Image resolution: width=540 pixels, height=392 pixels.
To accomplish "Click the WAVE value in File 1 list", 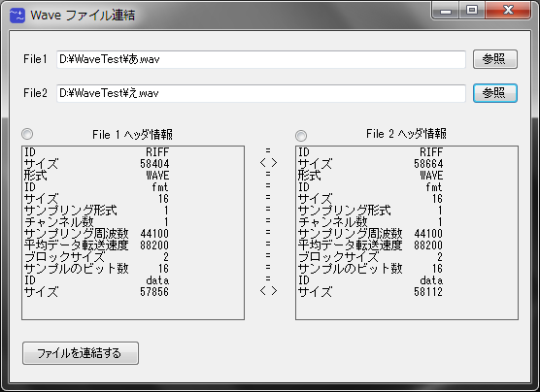I will pos(157,176).
